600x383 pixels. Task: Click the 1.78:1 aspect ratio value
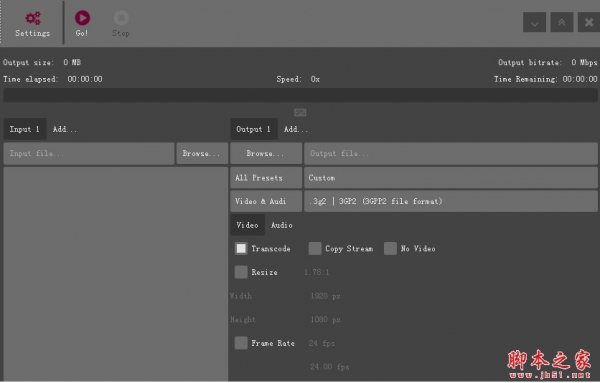317,272
